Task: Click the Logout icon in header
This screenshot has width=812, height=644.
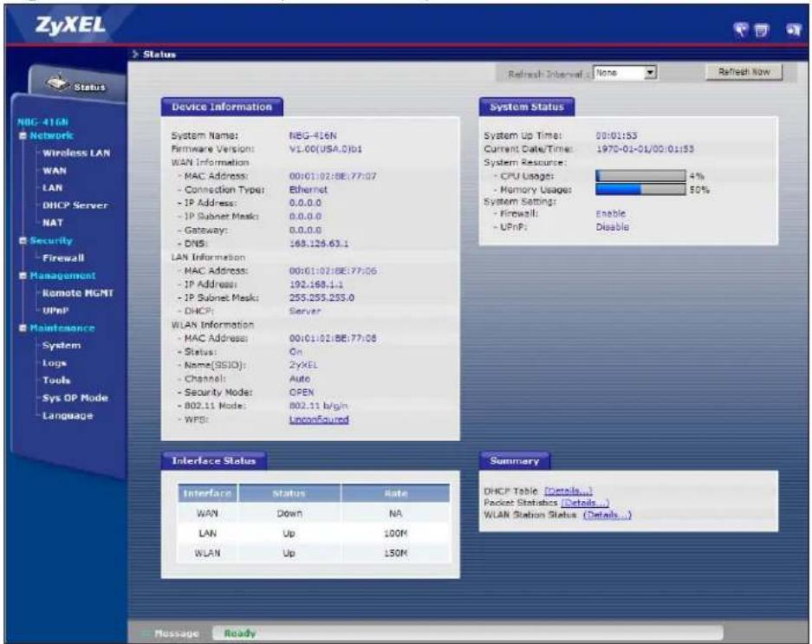Action: [x=793, y=30]
